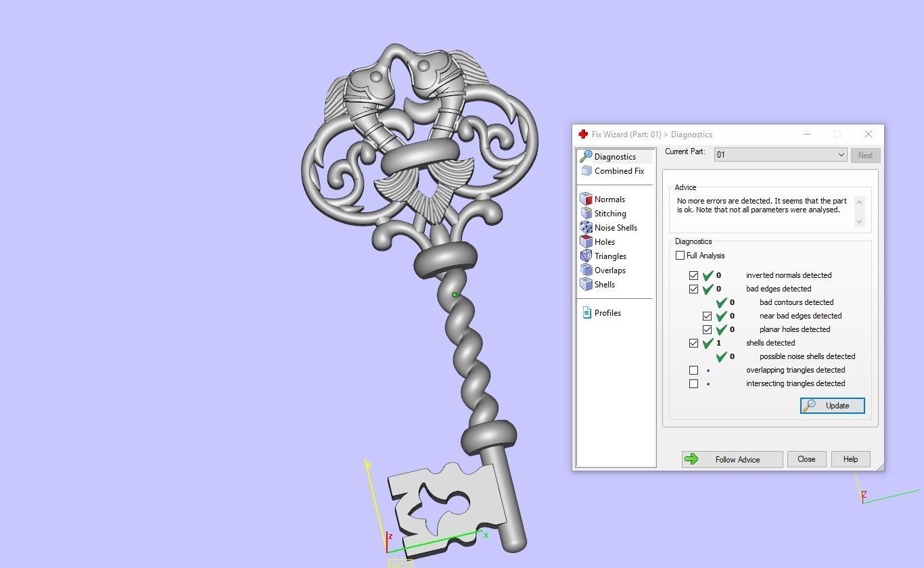Go to the Noise Shells page
This screenshot has width=924, height=568.
[616, 228]
